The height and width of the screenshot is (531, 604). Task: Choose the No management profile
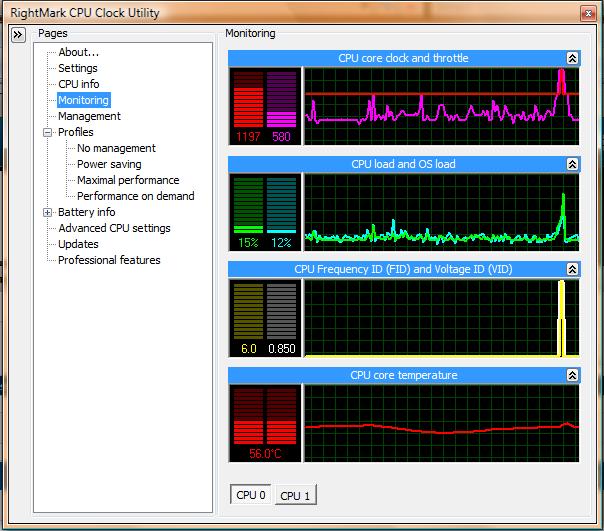point(116,148)
